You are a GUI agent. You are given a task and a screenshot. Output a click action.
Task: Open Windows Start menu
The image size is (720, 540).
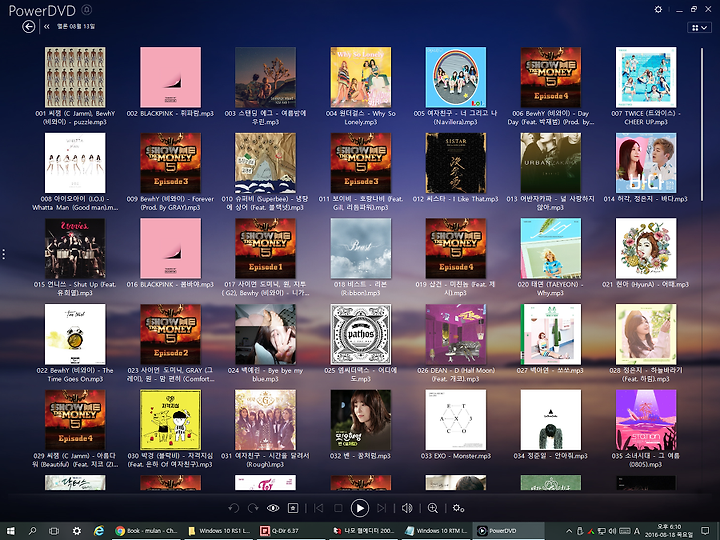tap(11, 531)
